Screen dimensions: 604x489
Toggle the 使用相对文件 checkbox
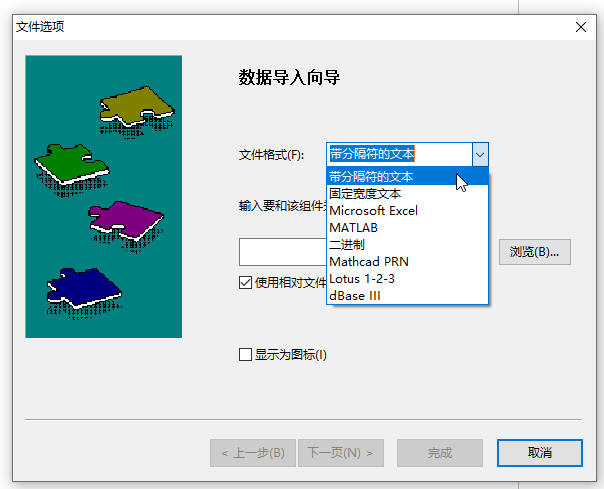[246, 282]
